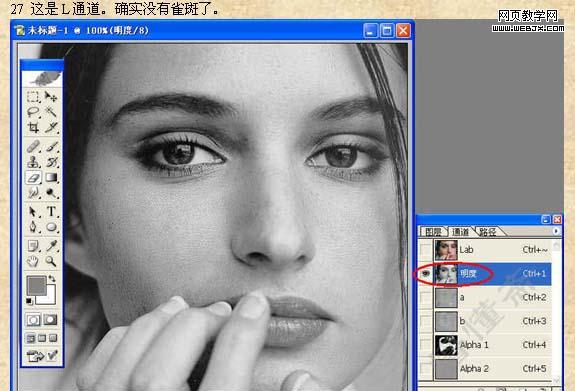Select the Healing Brush tool
The height and width of the screenshot is (391, 575).
(x=33, y=147)
